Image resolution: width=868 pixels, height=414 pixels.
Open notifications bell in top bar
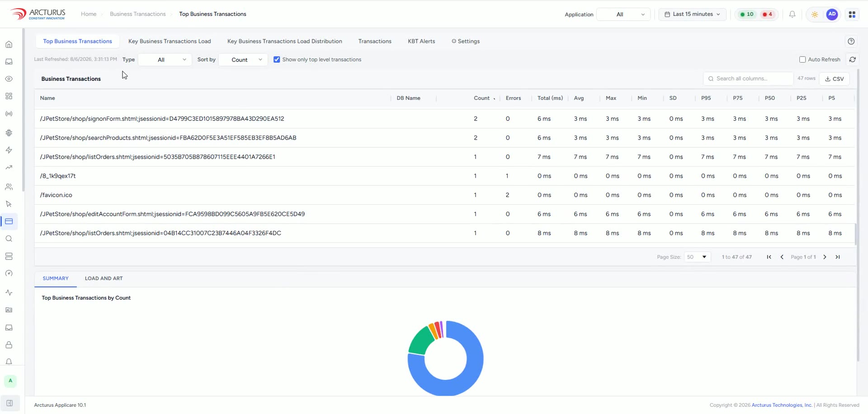792,14
